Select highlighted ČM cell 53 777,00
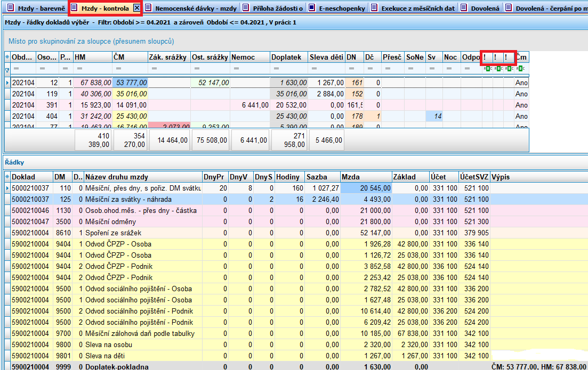The height and width of the screenshot is (370, 588). (x=130, y=83)
